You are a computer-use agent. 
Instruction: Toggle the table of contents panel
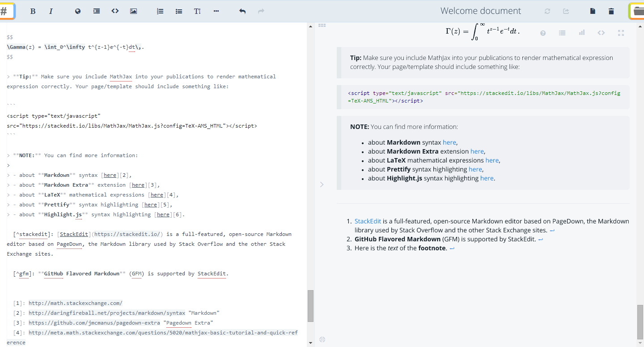pyautogui.click(x=562, y=33)
